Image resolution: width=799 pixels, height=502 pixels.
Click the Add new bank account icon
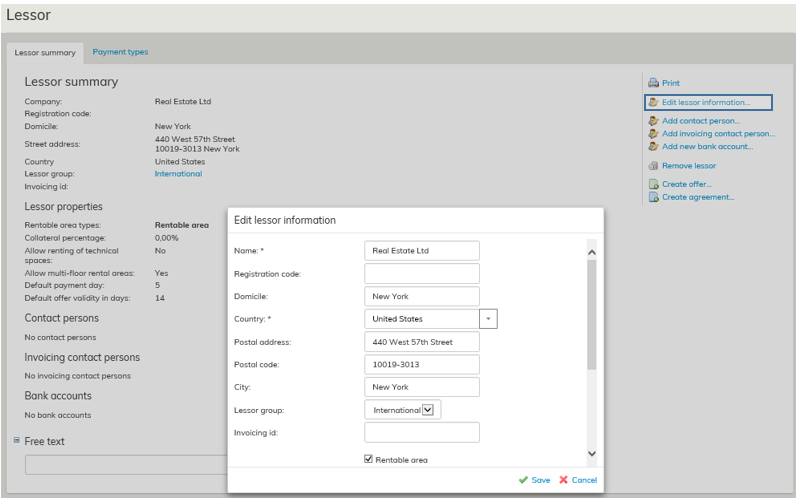[x=653, y=147]
